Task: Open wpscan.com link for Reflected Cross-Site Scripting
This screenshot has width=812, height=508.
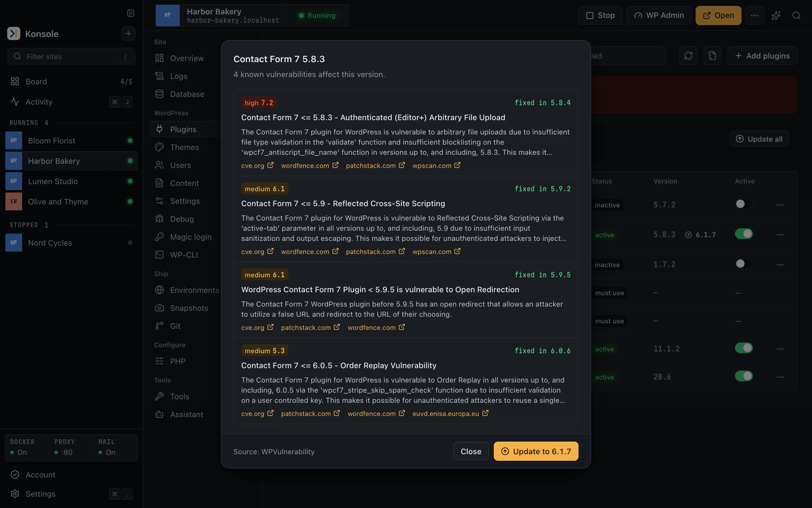Action: (436, 252)
